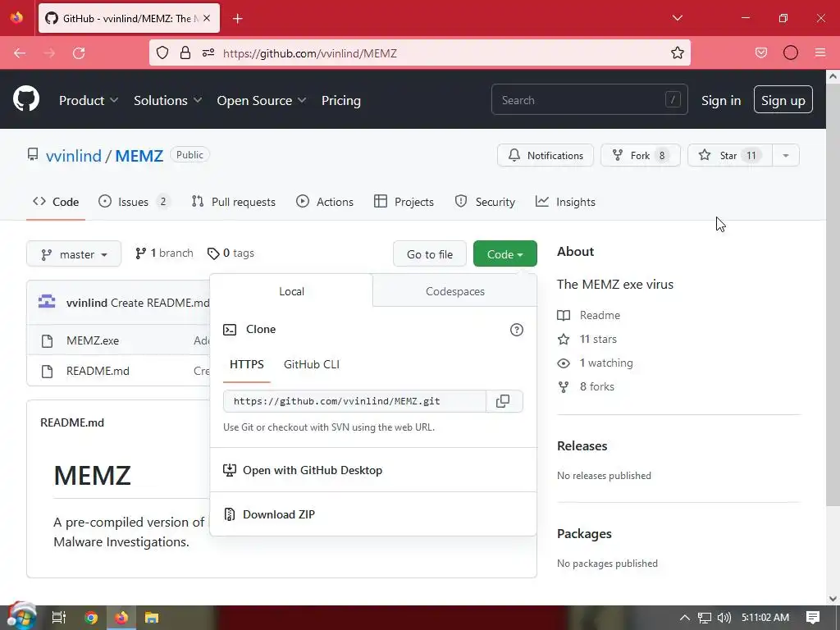Image resolution: width=840 pixels, height=630 pixels.
Task: Click the padlock site security icon
Action: click(x=185, y=52)
